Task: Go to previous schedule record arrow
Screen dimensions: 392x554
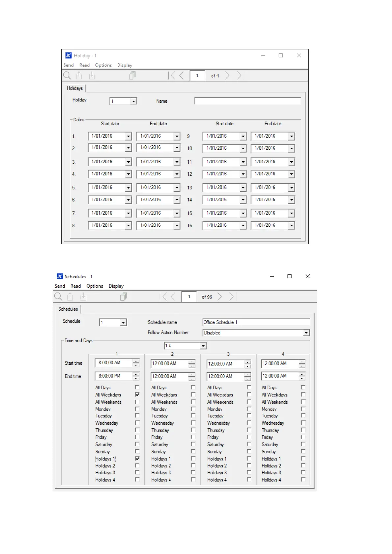Action: coord(173,297)
